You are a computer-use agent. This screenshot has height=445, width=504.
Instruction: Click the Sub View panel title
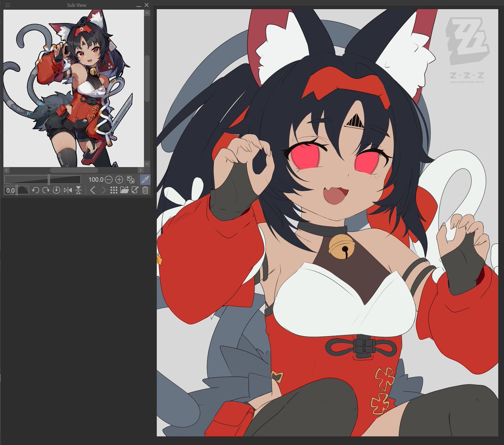tap(76, 5)
